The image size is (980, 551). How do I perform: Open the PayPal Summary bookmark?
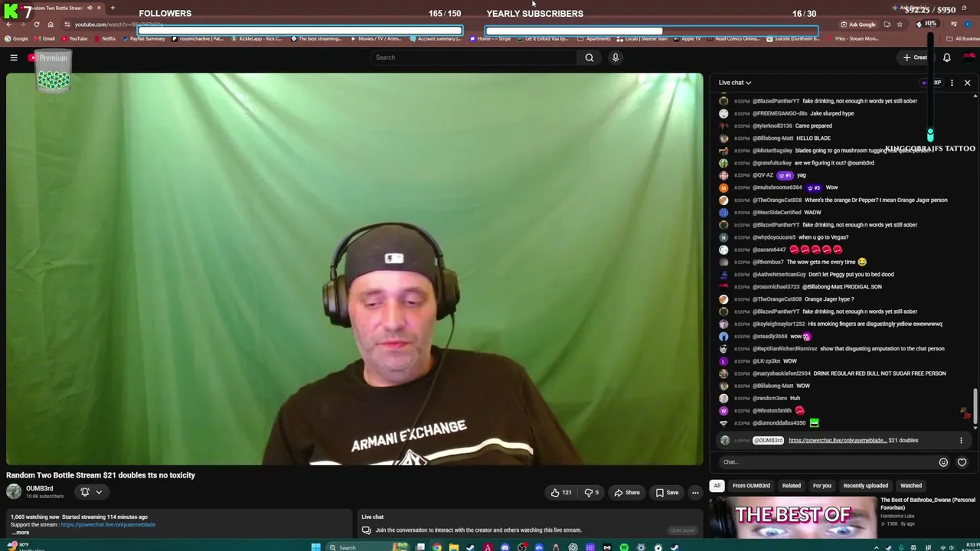(144, 38)
